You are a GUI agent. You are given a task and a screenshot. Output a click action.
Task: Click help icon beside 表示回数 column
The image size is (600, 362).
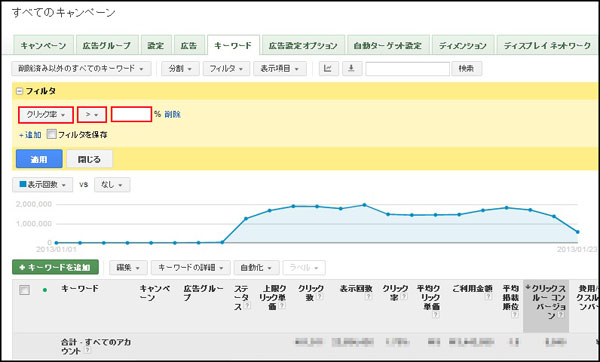point(368,297)
